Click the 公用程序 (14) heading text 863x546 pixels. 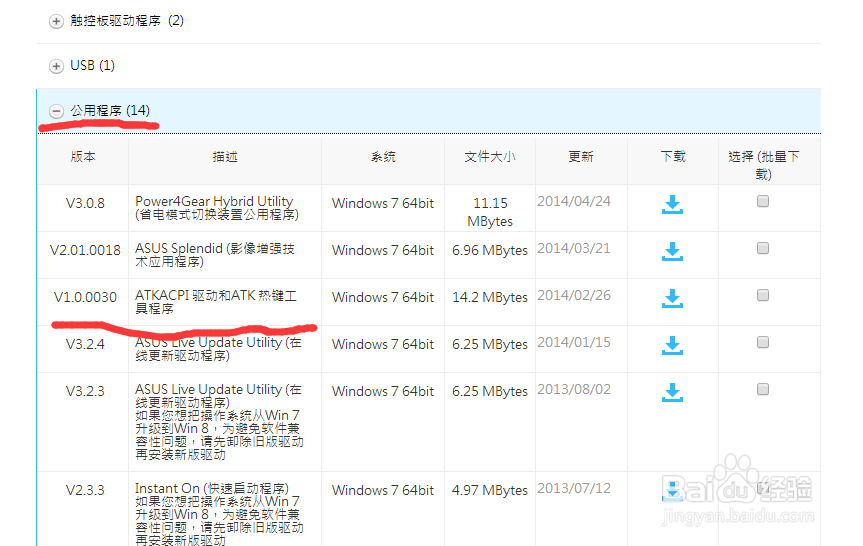pyautogui.click(x=110, y=111)
